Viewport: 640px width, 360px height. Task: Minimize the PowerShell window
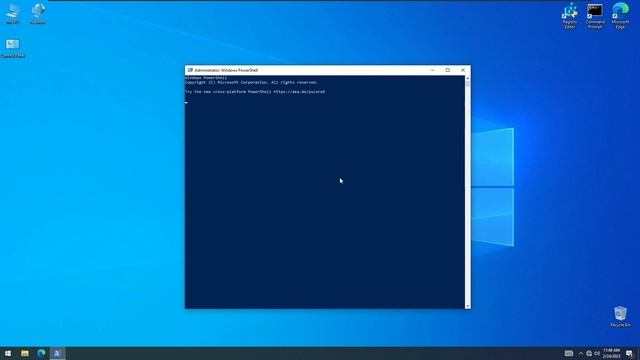coord(433,70)
